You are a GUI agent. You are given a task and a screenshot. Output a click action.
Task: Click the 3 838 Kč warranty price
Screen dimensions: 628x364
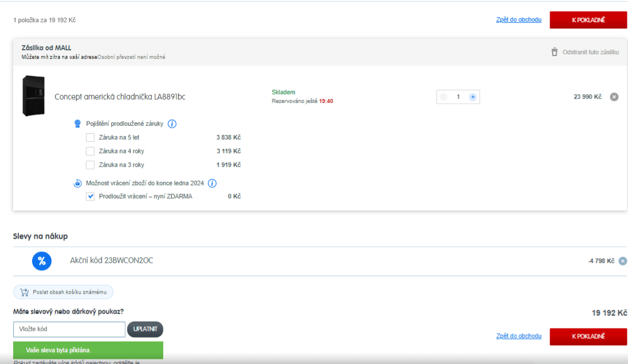[228, 137]
